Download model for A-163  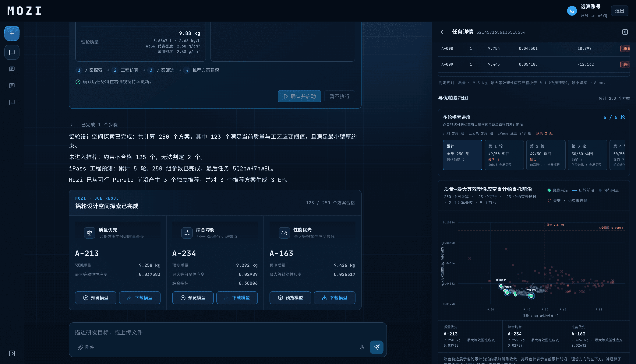coord(334,297)
